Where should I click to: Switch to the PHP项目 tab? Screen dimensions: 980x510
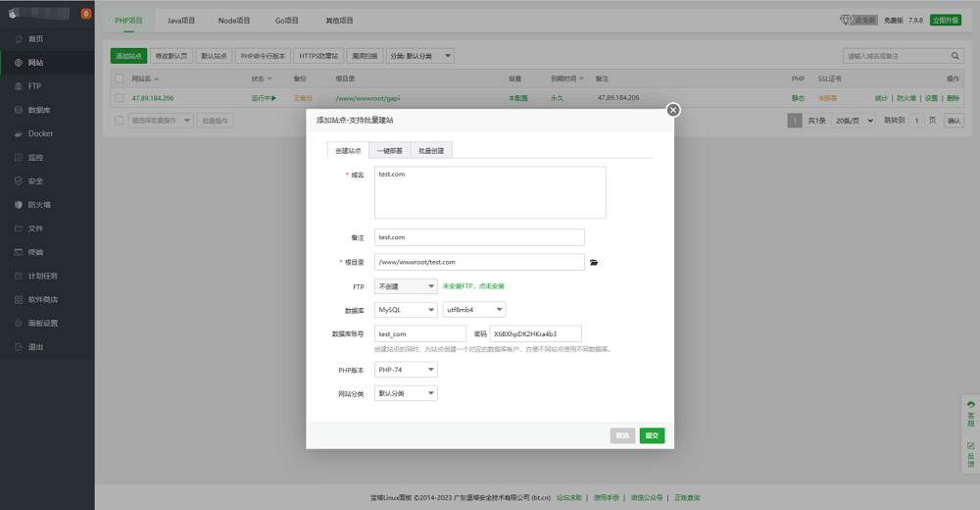click(128, 21)
